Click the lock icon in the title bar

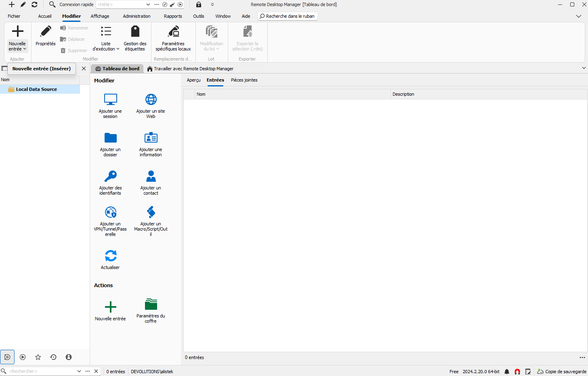coord(199,4)
